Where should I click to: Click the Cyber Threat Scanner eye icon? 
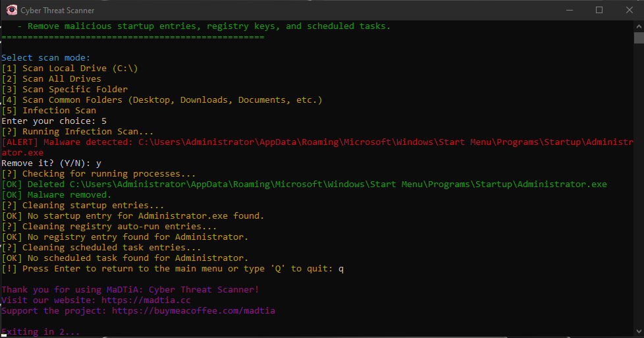pyautogui.click(x=11, y=10)
